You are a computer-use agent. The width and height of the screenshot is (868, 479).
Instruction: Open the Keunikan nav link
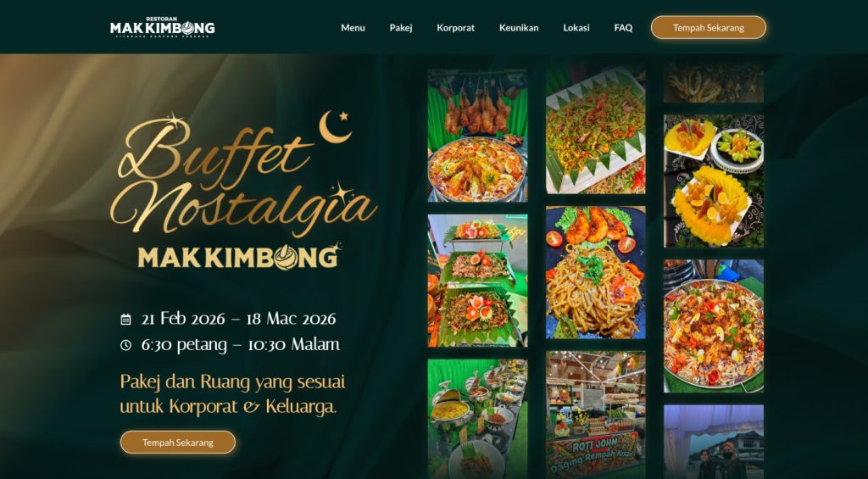[x=519, y=28]
